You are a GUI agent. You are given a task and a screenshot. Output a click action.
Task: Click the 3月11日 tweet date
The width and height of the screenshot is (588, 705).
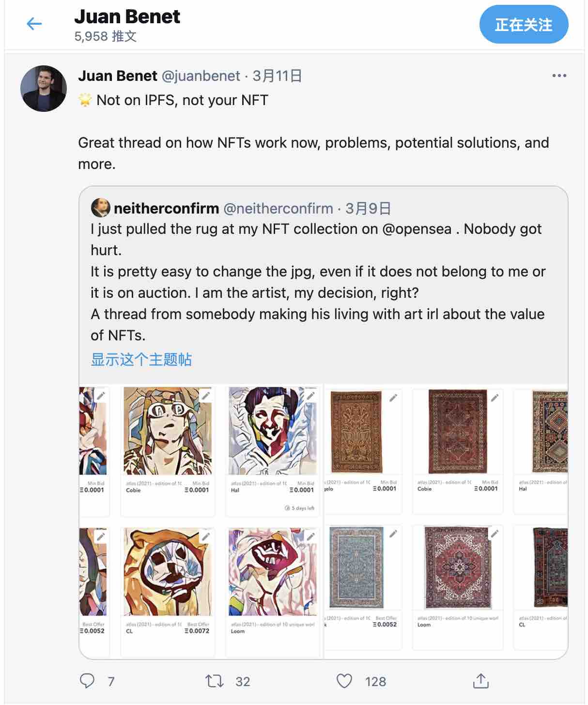coord(278,76)
